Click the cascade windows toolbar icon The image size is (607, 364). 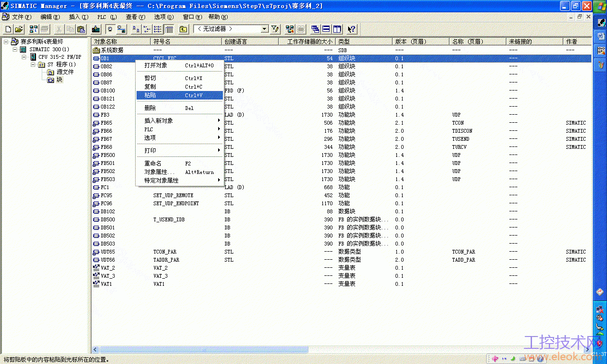click(315, 29)
